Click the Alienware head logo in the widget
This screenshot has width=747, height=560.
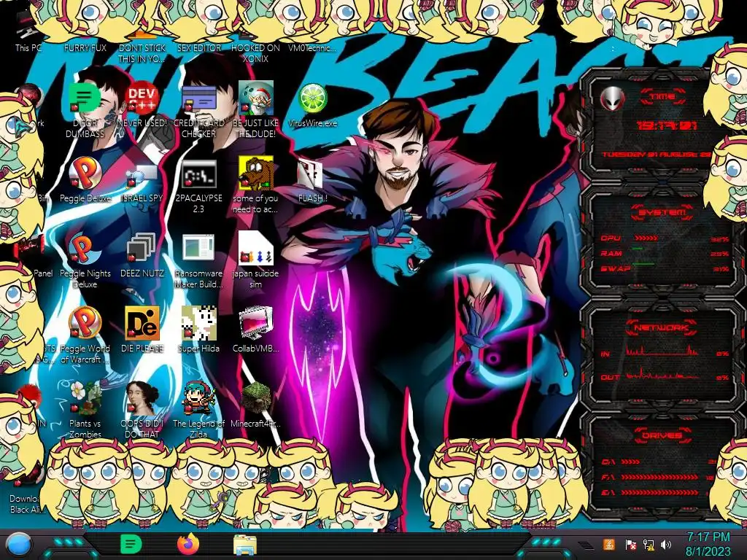(x=612, y=99)
